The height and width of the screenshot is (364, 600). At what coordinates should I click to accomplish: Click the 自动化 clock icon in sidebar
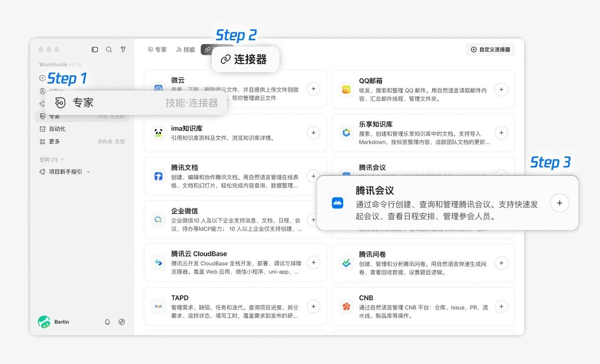[43, 129]
